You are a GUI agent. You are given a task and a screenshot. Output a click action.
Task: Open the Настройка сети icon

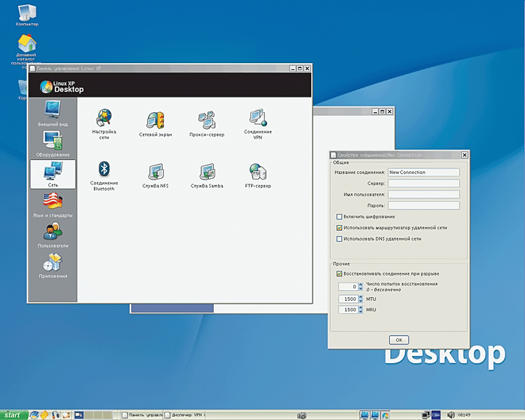104,124
